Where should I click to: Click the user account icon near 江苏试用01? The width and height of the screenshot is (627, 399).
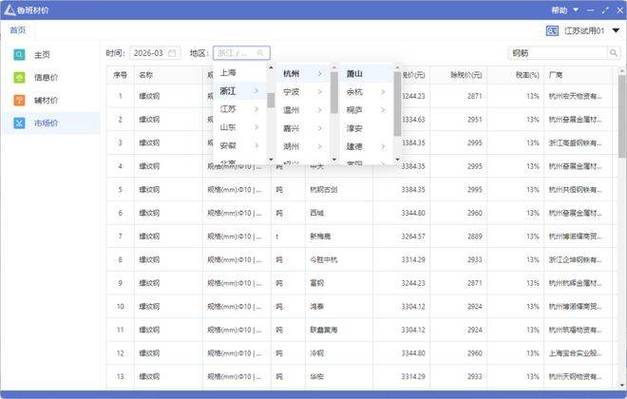pyautogui.click(x=552, y=30)
